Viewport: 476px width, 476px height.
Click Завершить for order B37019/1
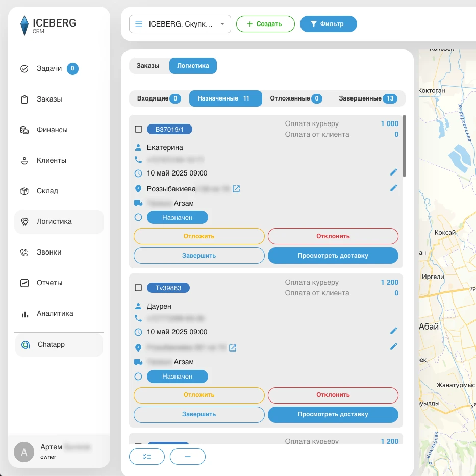pos(199,256)
